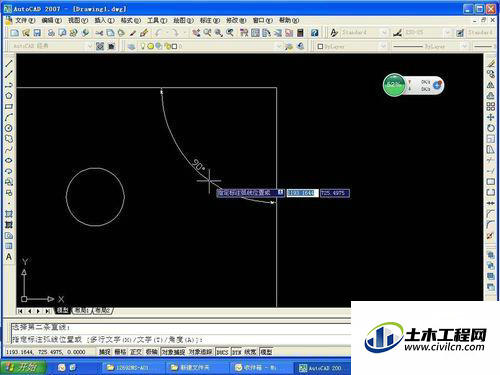Toggle 正交 ortho mode in status bar
The height and width of the screenshot is (375, 500).
click(136, 352)
